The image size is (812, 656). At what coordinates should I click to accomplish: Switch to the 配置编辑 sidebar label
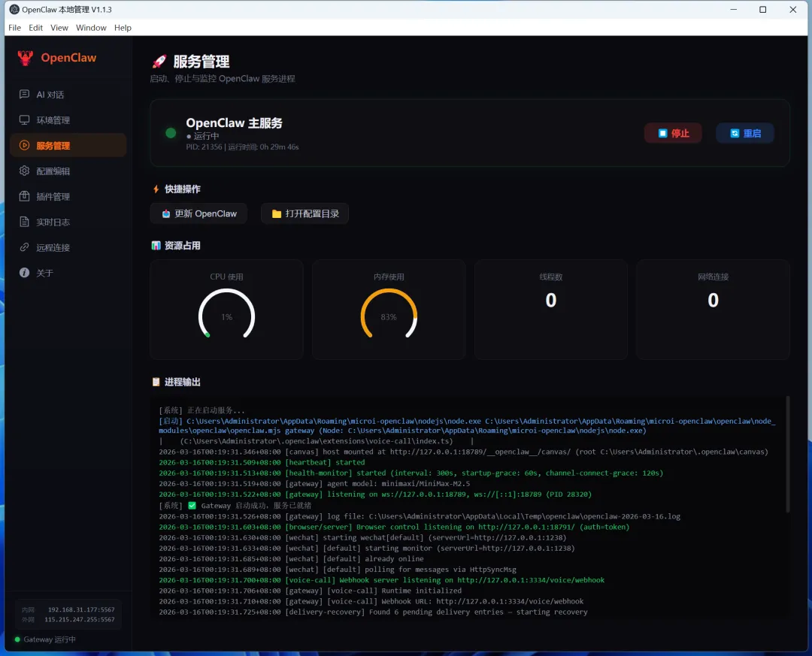[53, 171]
